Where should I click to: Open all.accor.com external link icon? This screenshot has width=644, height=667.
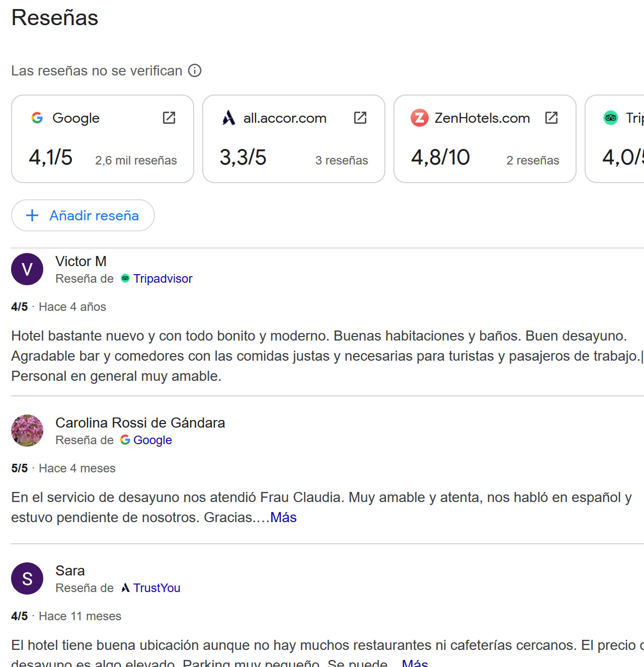coord(360,118)
